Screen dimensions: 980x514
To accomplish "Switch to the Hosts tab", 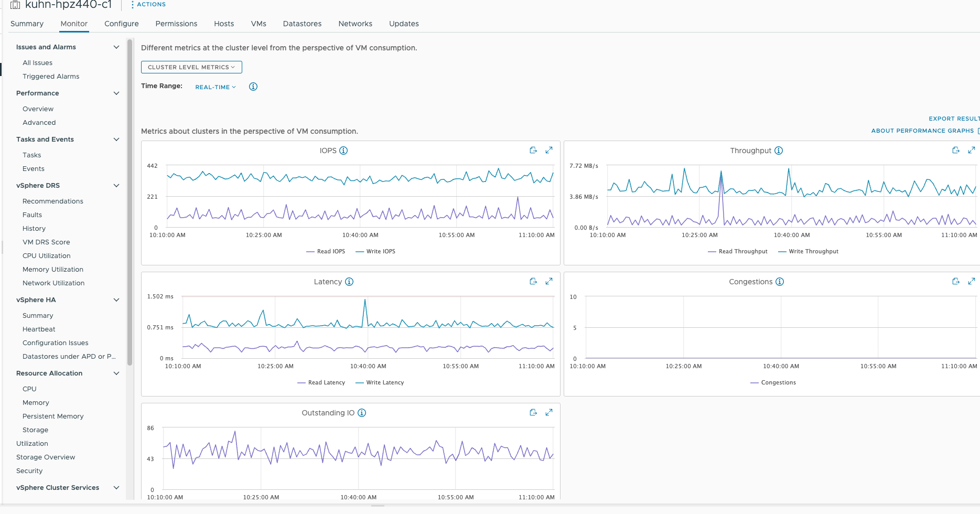I will [224, 24].
